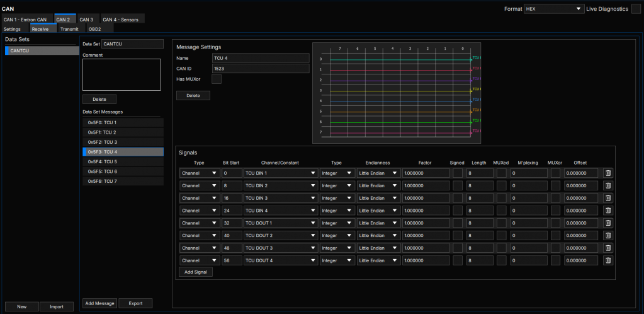Switch to the CAN 4 - Sensors tab
The image size is (644, 314).
pos(123,19)
